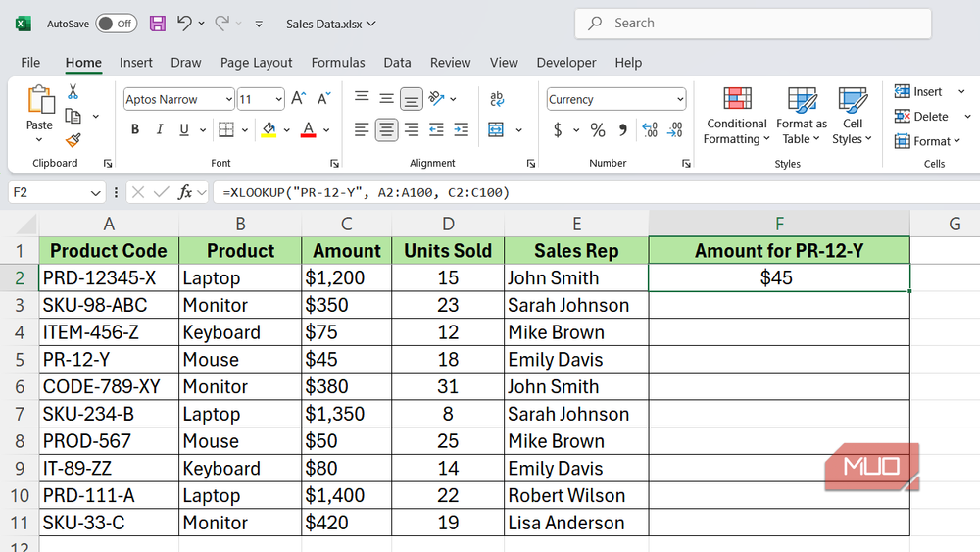
Task: Toggle Underline formatting
Action: [184, 129]
